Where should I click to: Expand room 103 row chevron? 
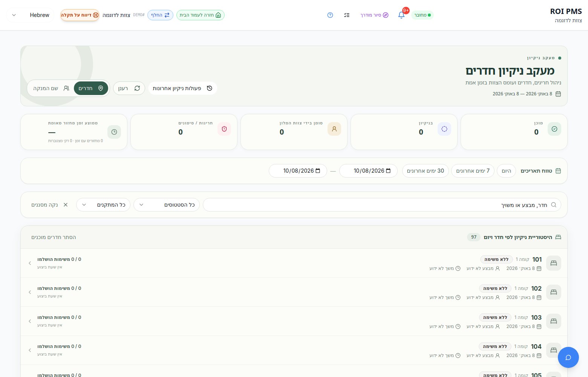[x=30, y=321]
